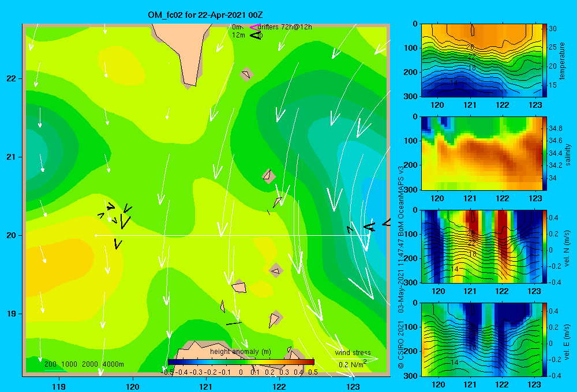Click the vel. N color scale bar
This screenshot has width=577, height=392.
(x=545, y=247)
